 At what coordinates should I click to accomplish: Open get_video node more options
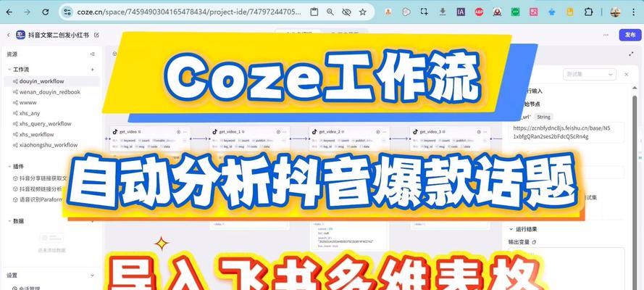[x=185, y=132]
